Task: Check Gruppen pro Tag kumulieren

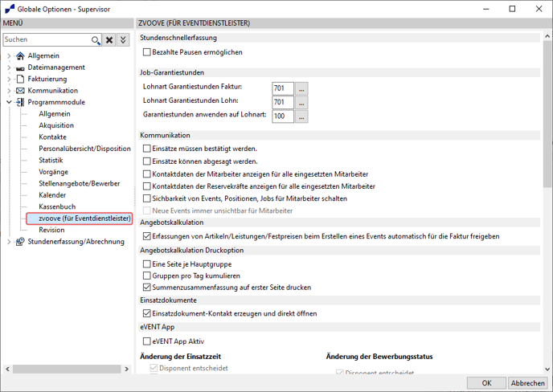Action: pos(147,276)
